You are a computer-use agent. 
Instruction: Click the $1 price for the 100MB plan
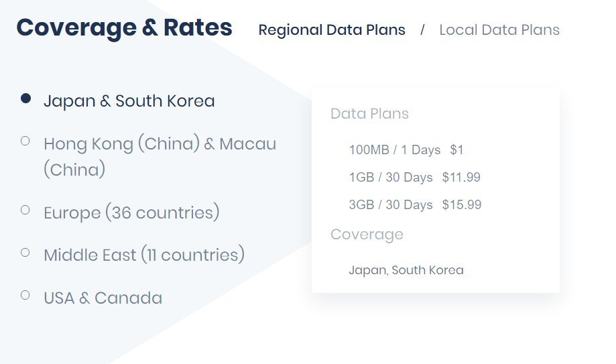pyautogui.click(x=457, y=150)
